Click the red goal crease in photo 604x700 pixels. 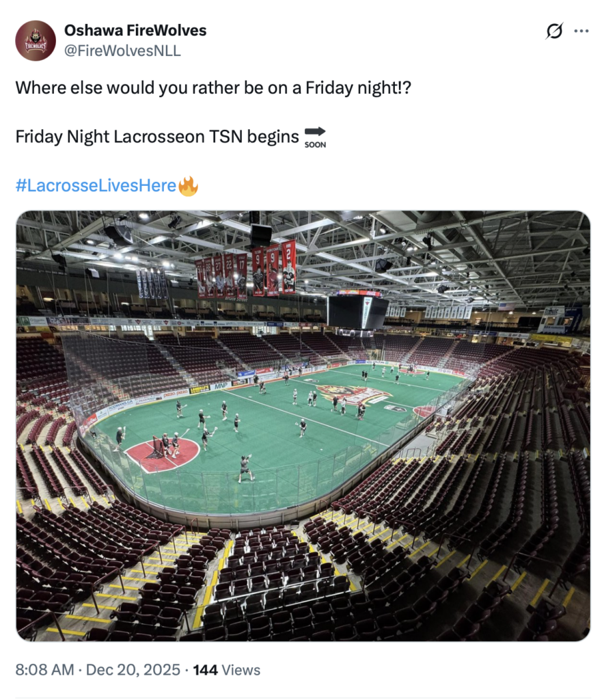(163, 453)
